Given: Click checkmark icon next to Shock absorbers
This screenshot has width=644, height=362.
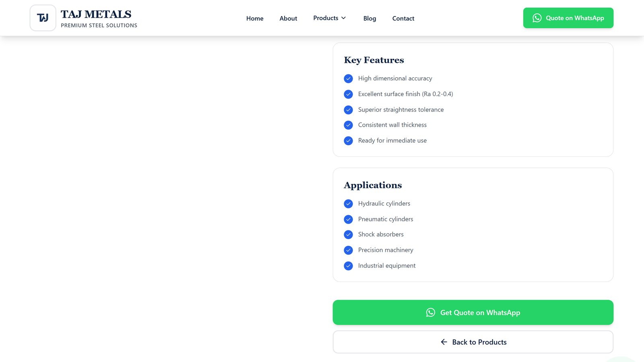Looking at the screenshot, I should 349,234.
